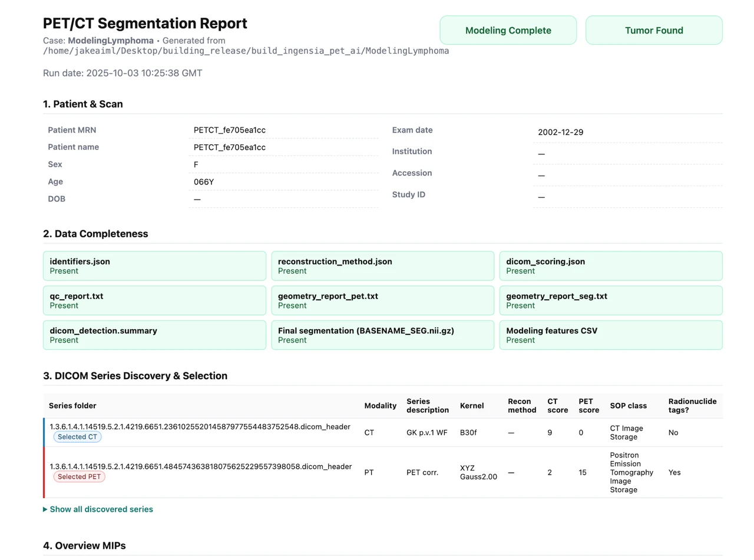This screenshot has height=560, width=754.
Task: Expand the "Show all discovered series" section
Action: tap(101, 509)
